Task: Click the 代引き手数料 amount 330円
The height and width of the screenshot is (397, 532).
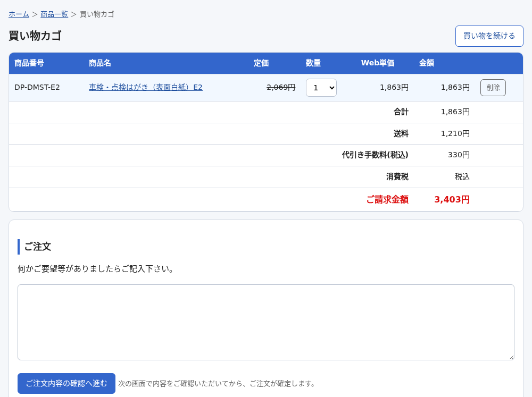Action: click(x=459, y=155)
